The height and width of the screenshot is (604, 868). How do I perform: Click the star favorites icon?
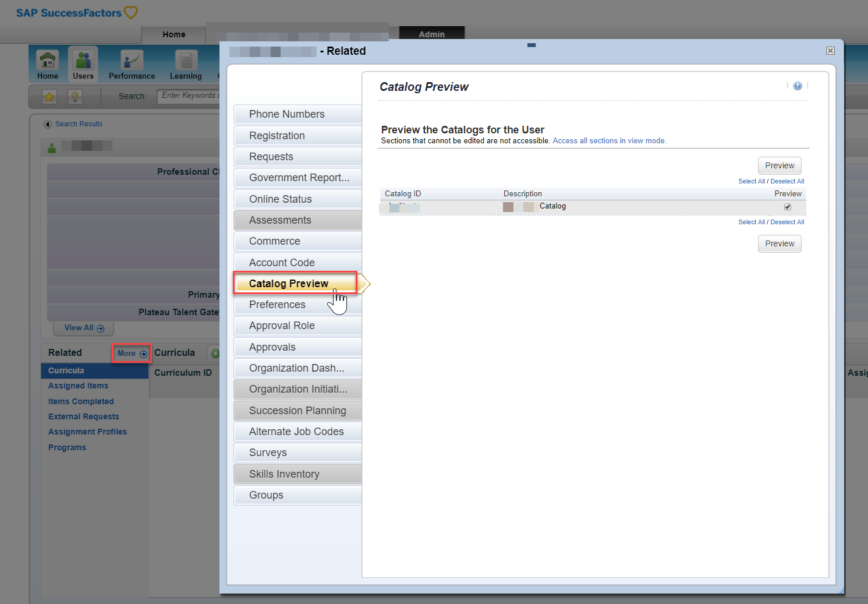(49, 97)
